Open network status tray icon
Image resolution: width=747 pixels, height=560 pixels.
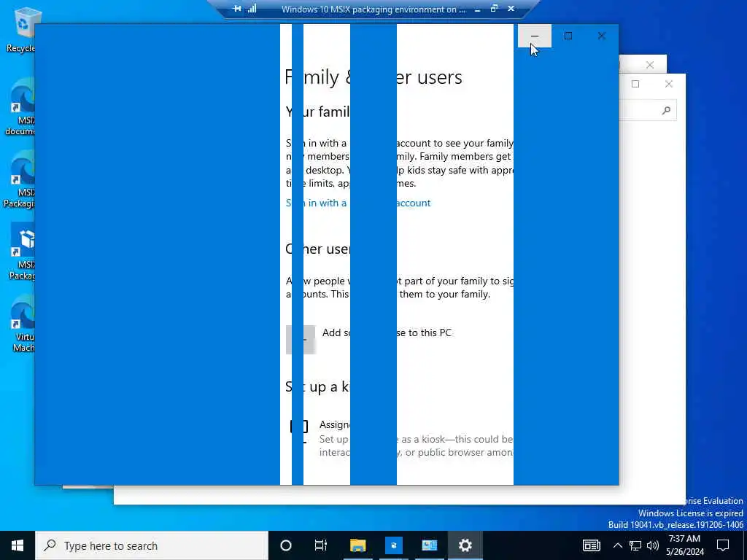point(635,545)
